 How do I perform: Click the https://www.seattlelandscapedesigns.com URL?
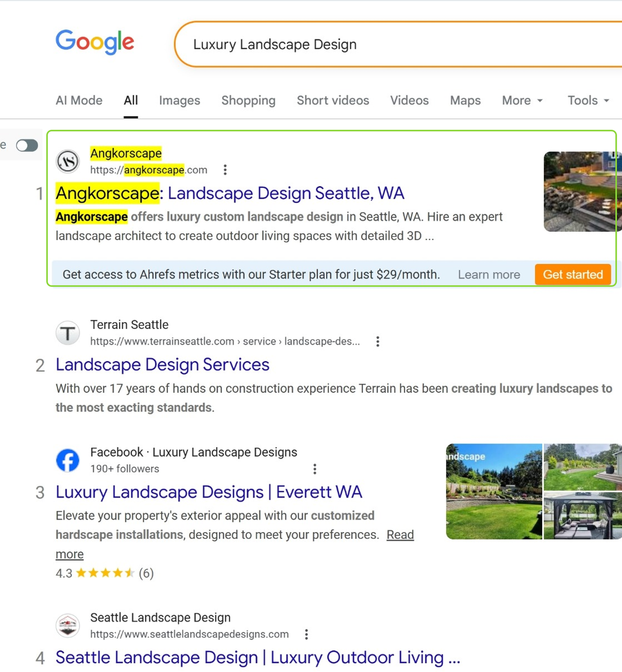click(x=190, y=634)
